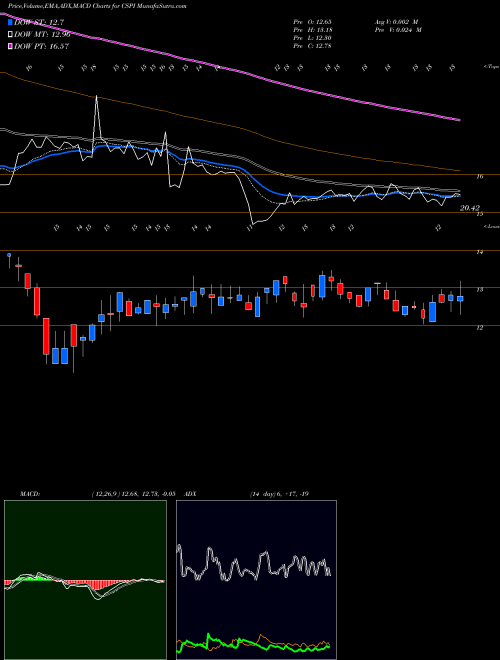Screen dimensions: 500x660
Task: Click the white DOW MT legend swatch
Action: pos(11,34)
